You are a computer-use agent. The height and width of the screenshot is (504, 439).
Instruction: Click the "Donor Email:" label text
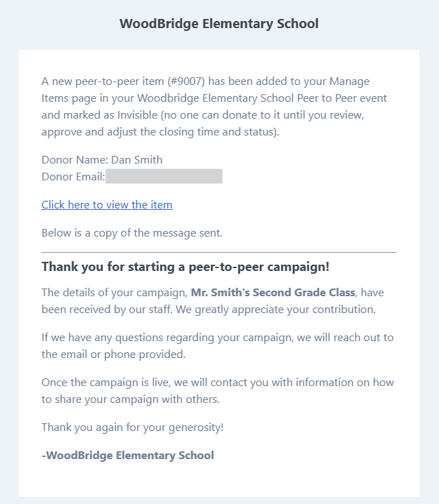(x=73, y=176)
